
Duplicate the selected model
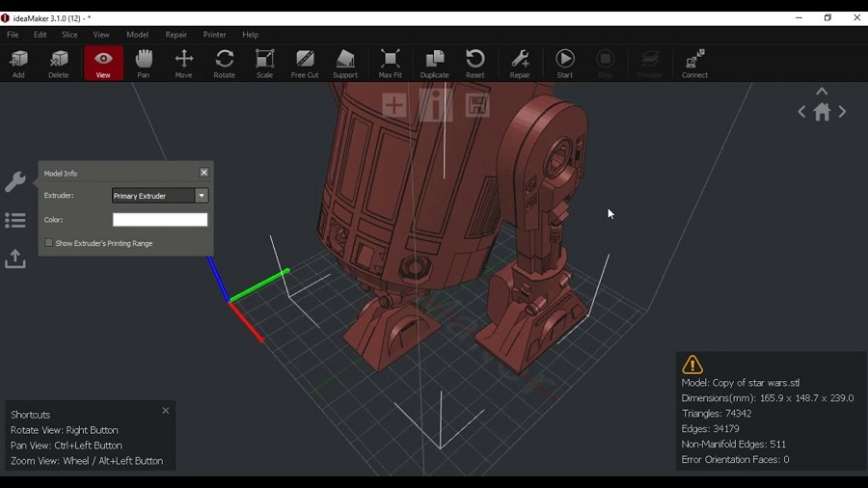point(435,64)
